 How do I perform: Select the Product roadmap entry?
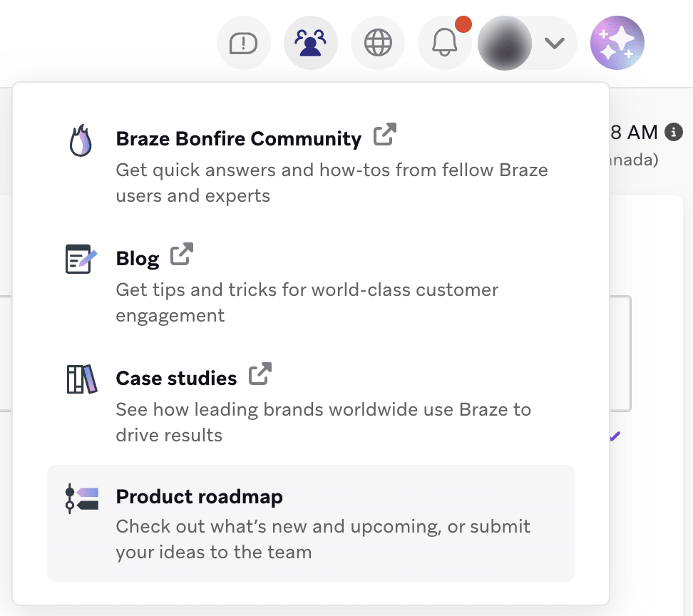[x=311, y=523]
